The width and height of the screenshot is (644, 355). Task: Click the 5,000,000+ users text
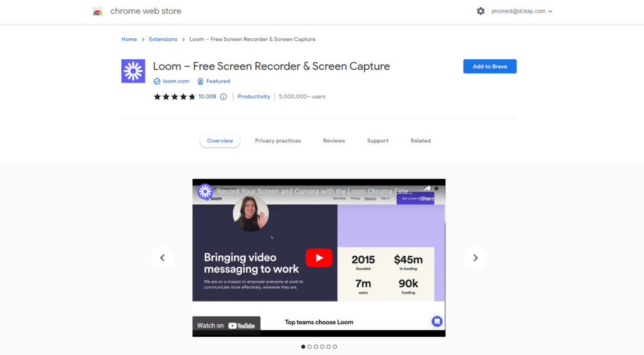pyautogui.click(x=302, y=96)
